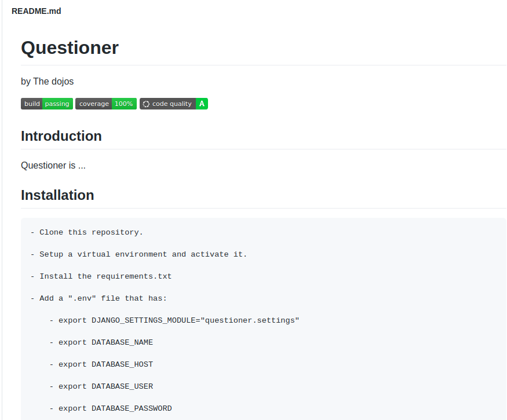Open the coverage 100% badge

pyautogui.click(x=106, y=104)
